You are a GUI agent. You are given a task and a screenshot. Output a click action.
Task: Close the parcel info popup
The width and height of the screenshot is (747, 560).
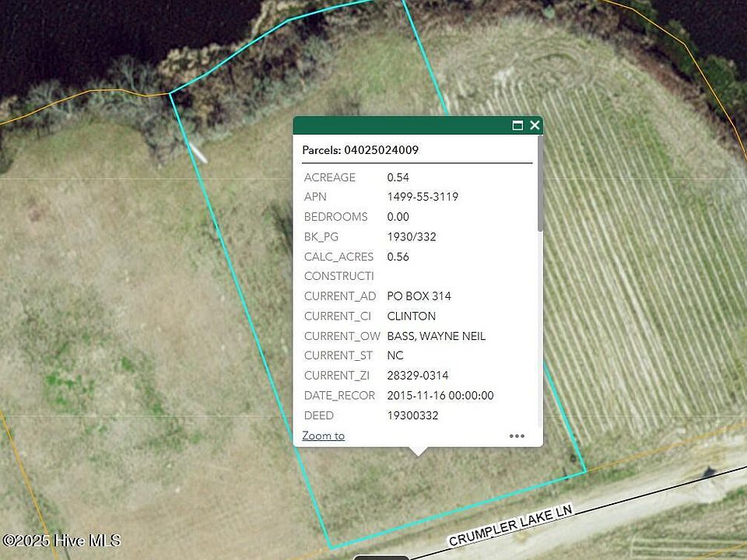pyautogui.click(x=535, y=125)
